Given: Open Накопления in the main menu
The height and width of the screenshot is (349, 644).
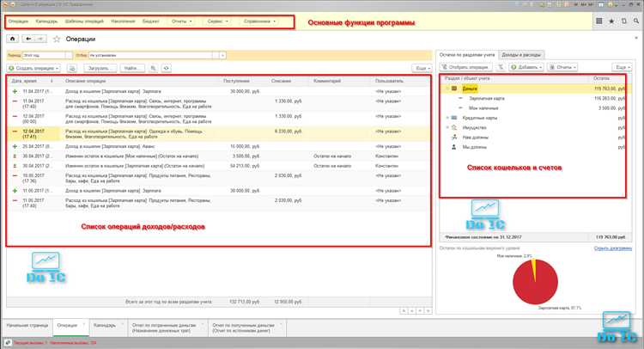Looking at the screenshot, I should [x=123, y=21].
